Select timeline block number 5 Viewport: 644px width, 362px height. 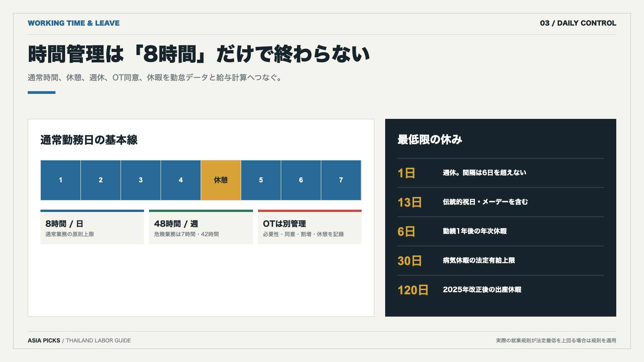pos(261,180)
